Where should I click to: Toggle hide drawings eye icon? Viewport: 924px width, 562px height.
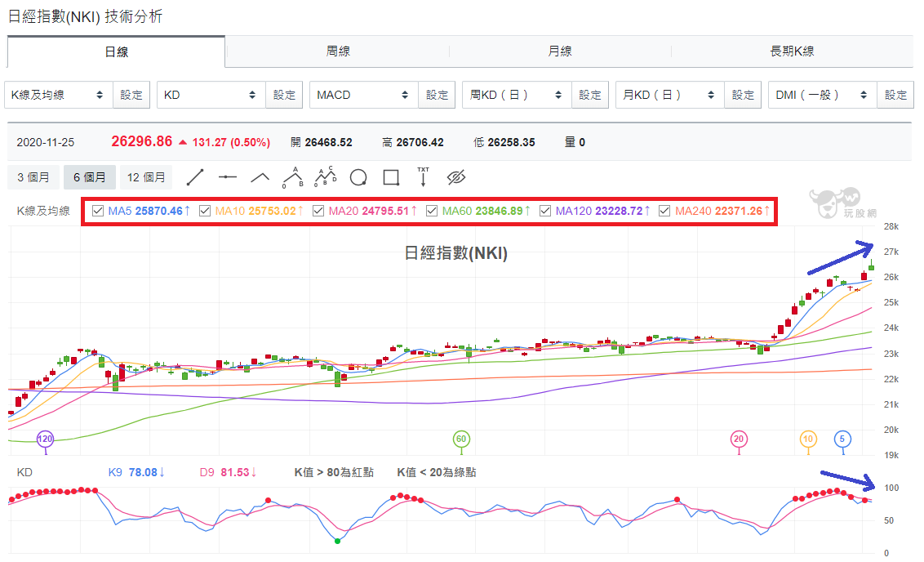[x=456, y=177]
